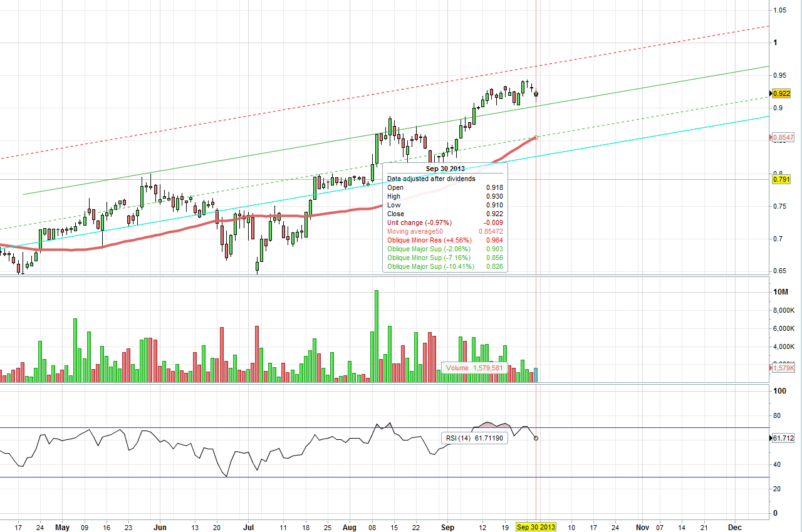
Task: Select the circle marker ending the RSI line
Action: [x=536, y=438]
